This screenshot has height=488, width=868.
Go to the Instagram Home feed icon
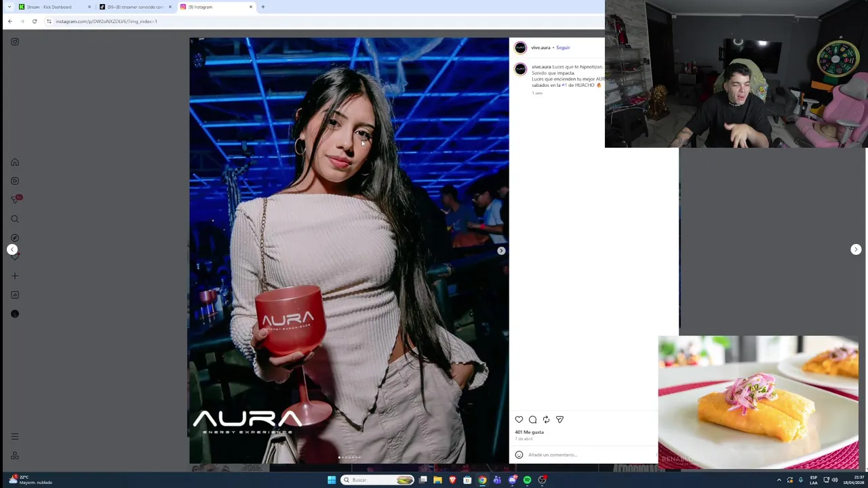[15, 162]
